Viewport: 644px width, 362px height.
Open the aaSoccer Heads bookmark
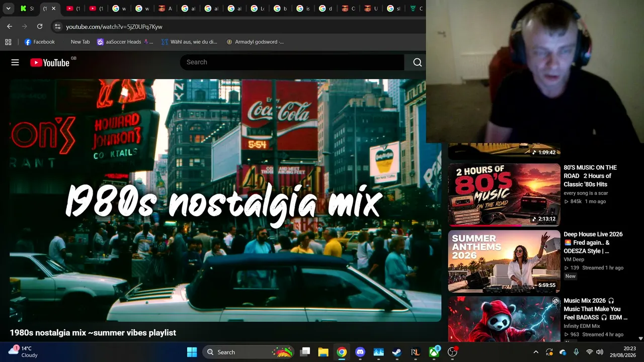pyautogui.click(x=125, y=42)
